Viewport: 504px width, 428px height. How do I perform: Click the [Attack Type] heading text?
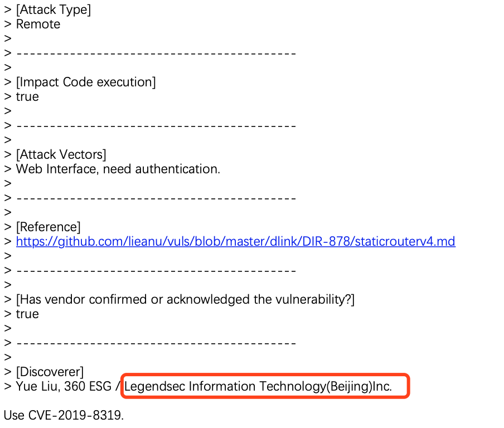click(54, 9)
